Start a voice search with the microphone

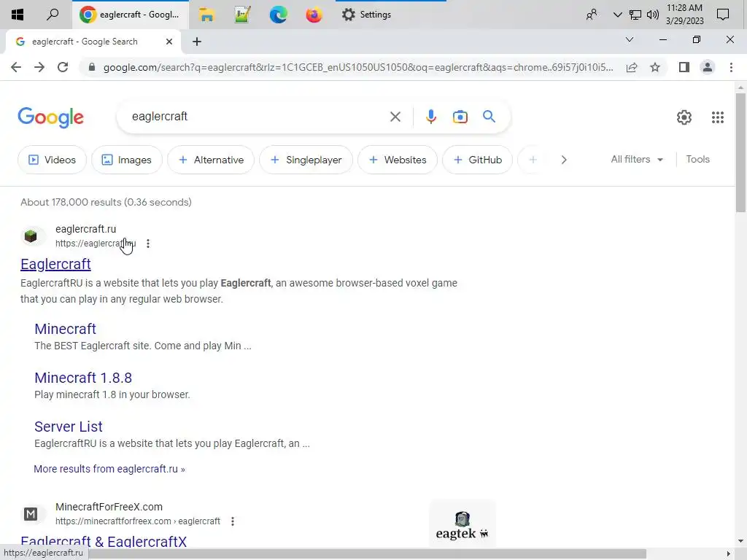[430, 117]
